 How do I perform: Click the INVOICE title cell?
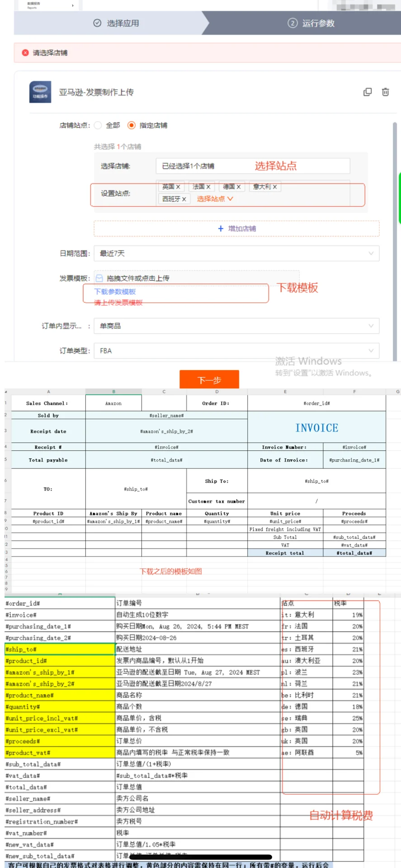click(x=316, y=428)
